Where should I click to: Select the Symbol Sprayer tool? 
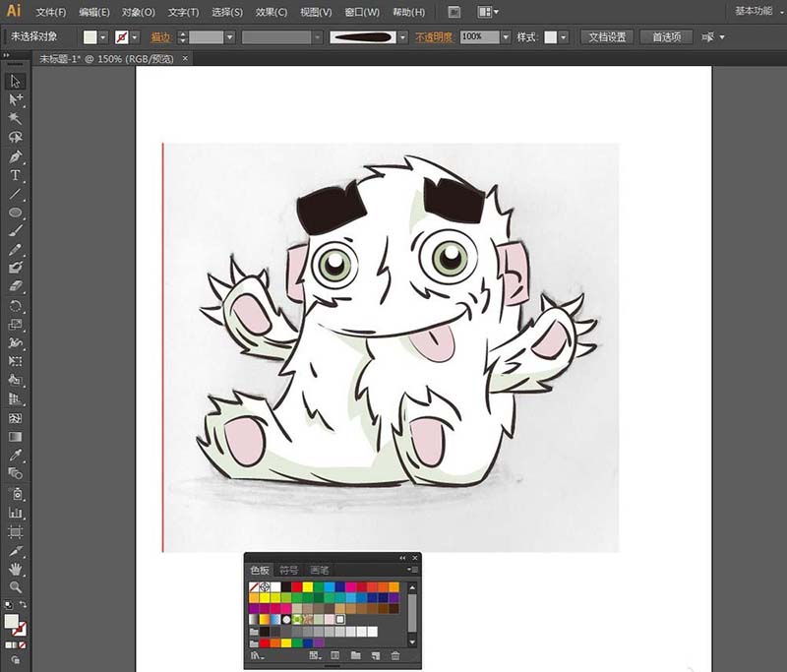(x=15, y=494)
